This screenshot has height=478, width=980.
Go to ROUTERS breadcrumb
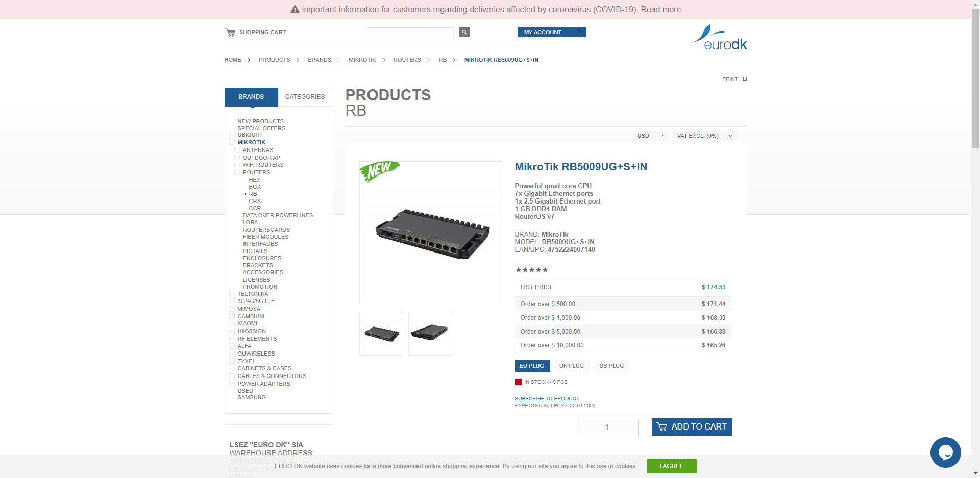pos(407,60)
